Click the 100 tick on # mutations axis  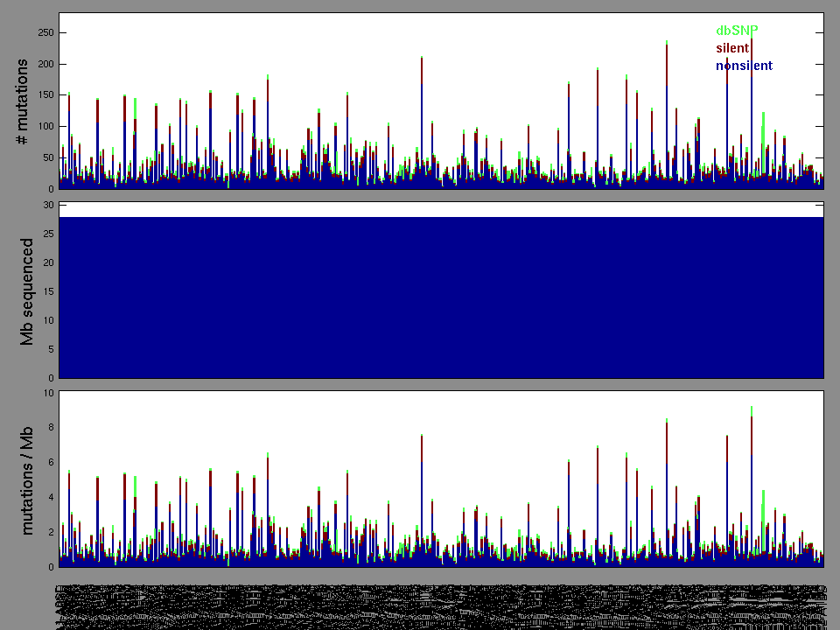[x=43, y=126]
